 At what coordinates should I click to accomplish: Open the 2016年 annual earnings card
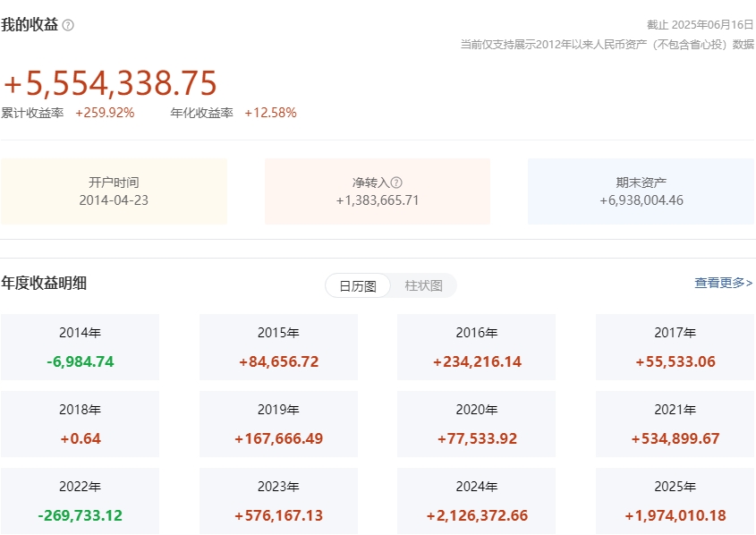(476, 347)
